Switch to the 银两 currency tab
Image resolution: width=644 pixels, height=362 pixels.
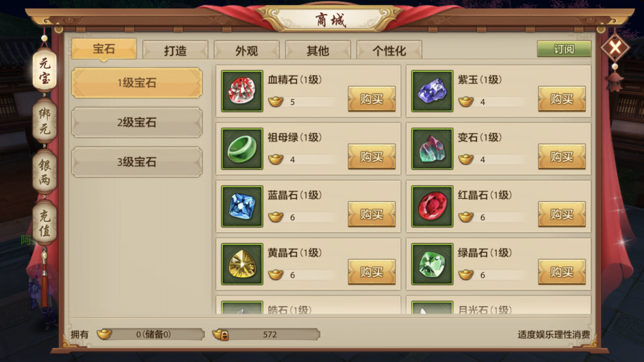45,172
